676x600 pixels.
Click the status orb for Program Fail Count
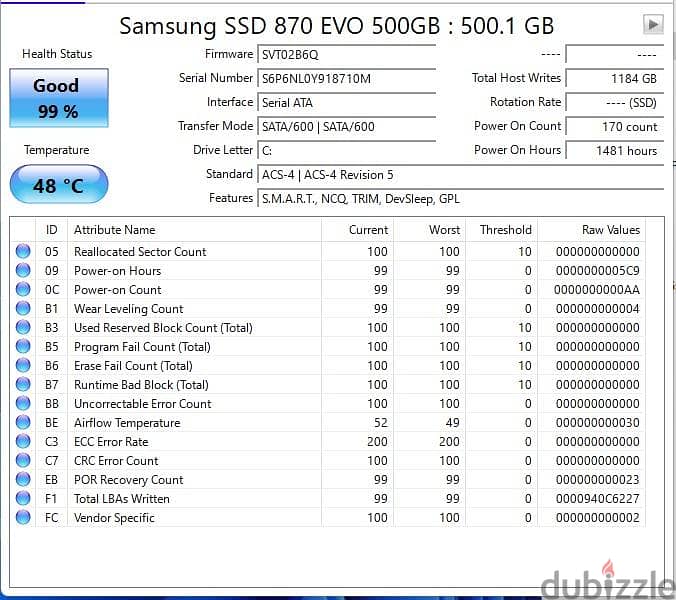(x=23, y=346)
